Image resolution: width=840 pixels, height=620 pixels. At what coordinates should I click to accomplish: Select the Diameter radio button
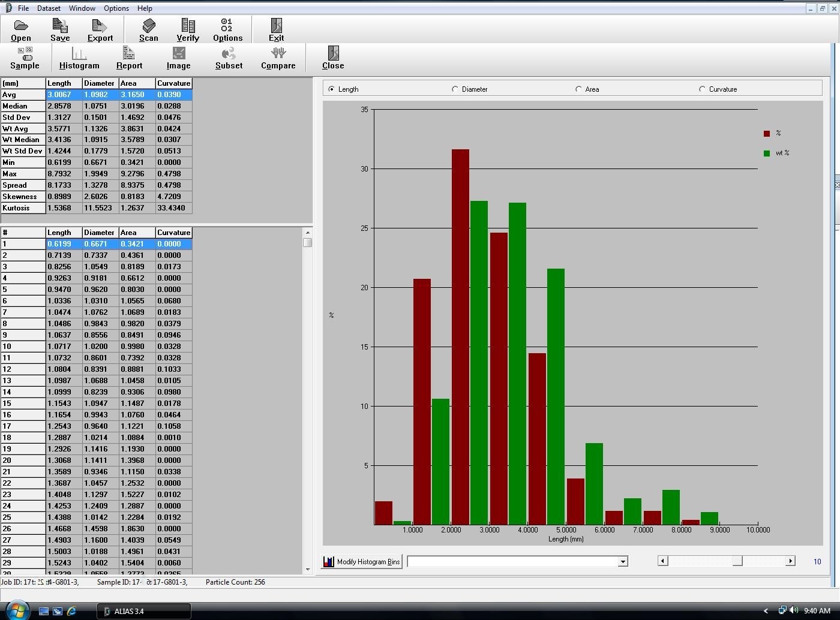point(455,89)
